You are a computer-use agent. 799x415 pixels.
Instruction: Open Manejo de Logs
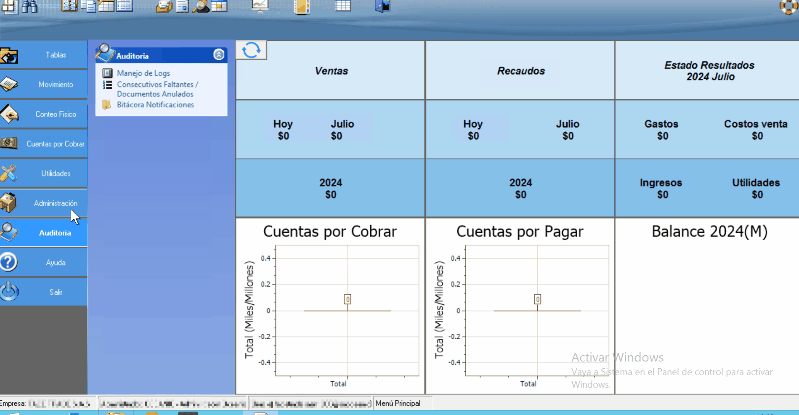[x=144, y=73]
